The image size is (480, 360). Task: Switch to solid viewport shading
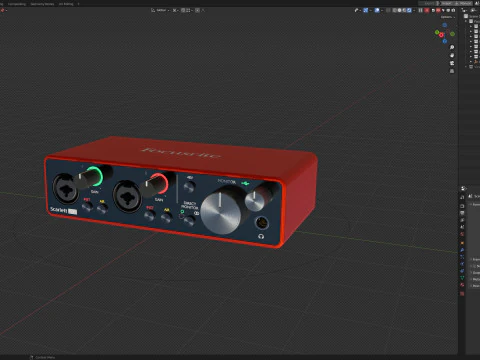[399, 10]
